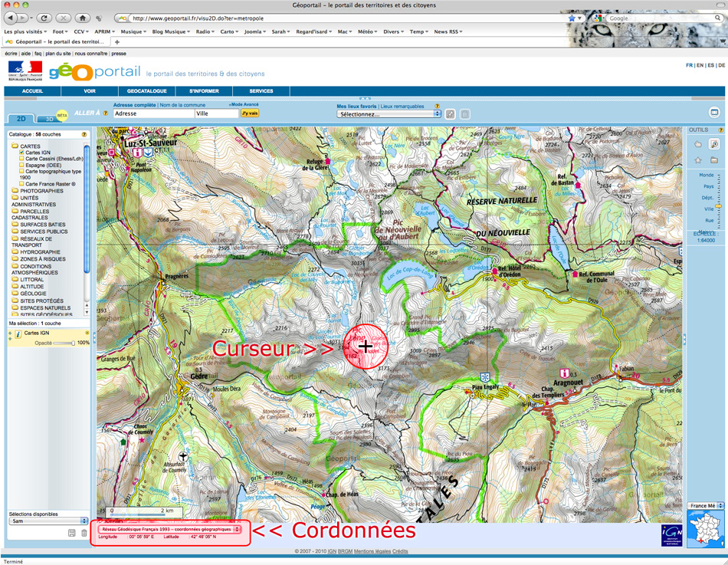Screen dimensions: 728x565
Task: Enable Carte topographique type 1900 layer
Action: [21, 172]
